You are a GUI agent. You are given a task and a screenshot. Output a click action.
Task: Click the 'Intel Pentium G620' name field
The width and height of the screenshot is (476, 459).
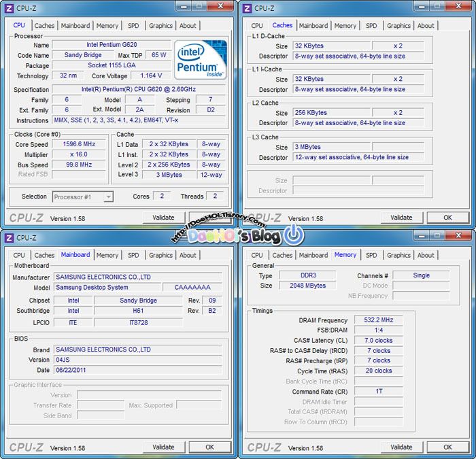112,45
